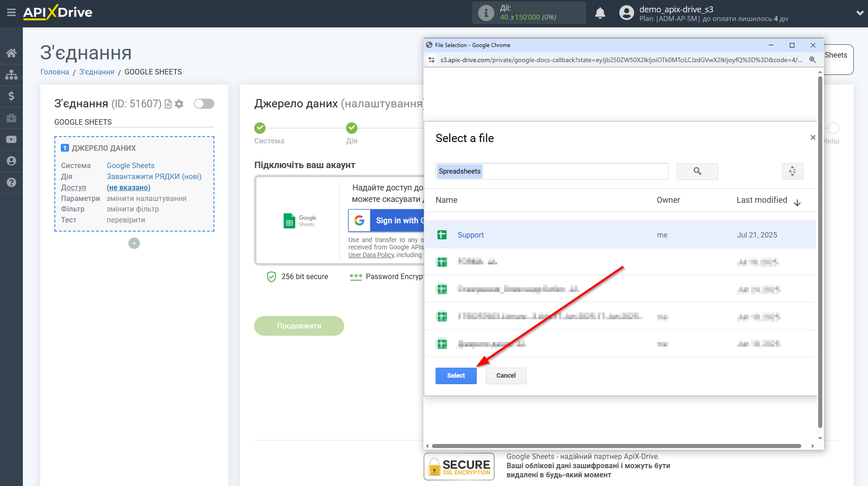The width and height of the screenshot is (868, 486).
Task: Open the billing dollar sidebar icon
Action: click(11, 96)
